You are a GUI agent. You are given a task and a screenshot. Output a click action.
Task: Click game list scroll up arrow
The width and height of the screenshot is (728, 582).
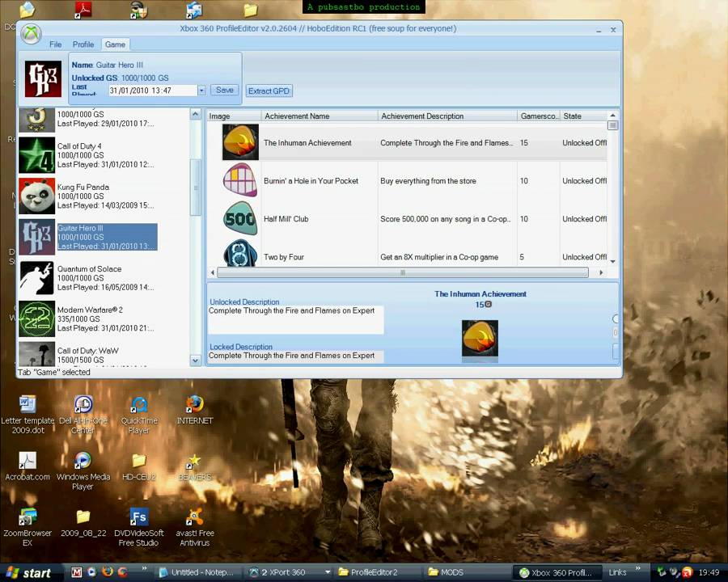196,114
